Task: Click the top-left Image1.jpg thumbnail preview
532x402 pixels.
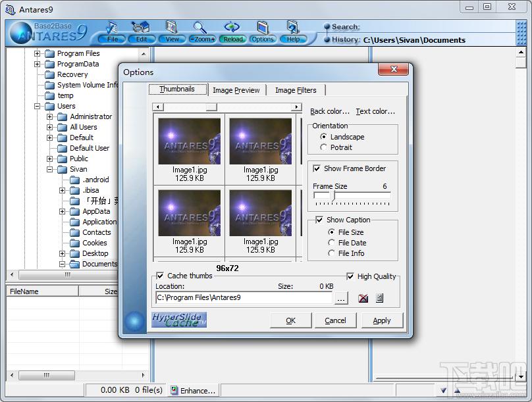Action: click(190, 141)
